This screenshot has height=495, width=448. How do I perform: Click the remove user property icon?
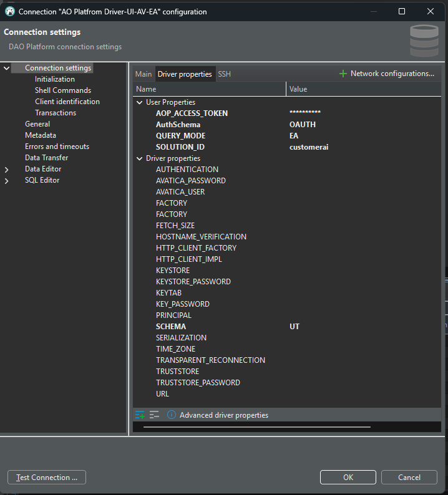coord(155,415)
